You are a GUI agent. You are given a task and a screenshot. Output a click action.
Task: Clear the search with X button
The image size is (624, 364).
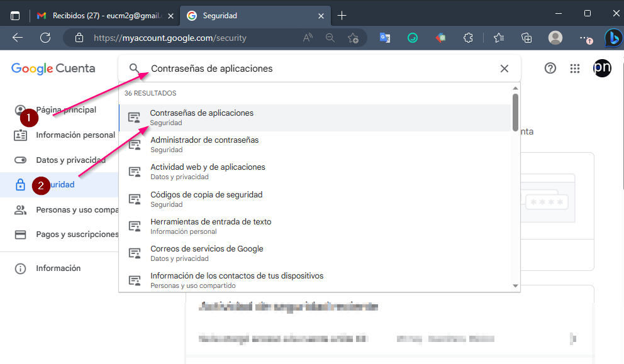click(x=504, y=69)
